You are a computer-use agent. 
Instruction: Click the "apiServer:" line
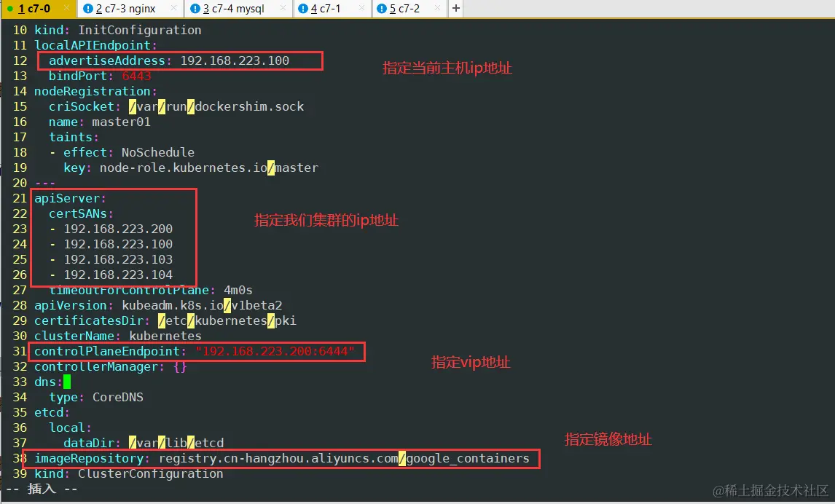70,199
